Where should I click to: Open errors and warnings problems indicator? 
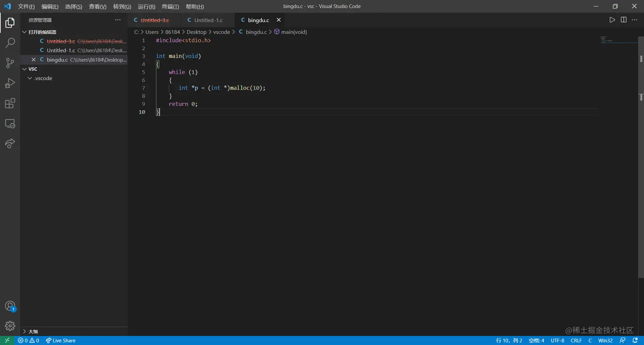click(29, 340)
